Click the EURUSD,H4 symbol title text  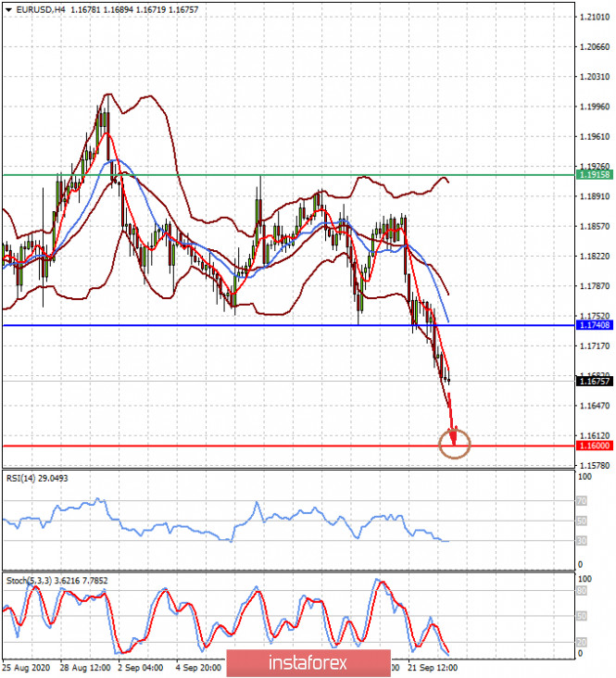pos(42,9)
